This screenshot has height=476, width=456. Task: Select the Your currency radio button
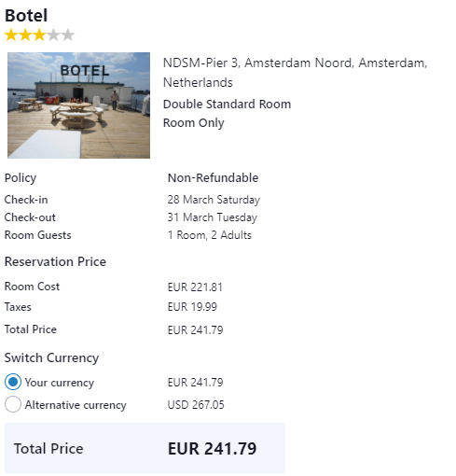tap(13, 382)
